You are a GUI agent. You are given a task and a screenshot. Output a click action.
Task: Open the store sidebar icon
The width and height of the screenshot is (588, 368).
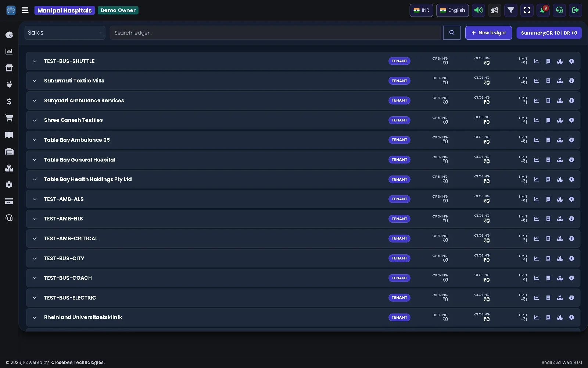[x=9, y=68]
